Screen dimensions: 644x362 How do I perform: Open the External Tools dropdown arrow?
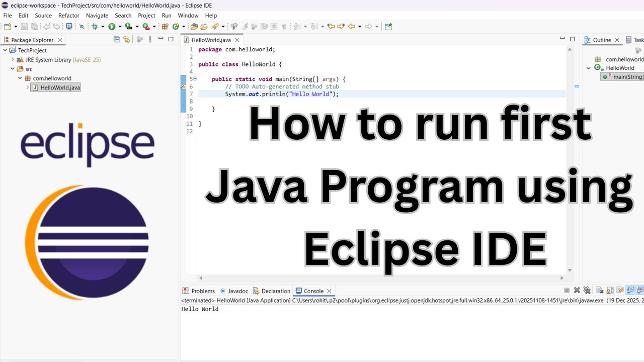click(154, 27)
